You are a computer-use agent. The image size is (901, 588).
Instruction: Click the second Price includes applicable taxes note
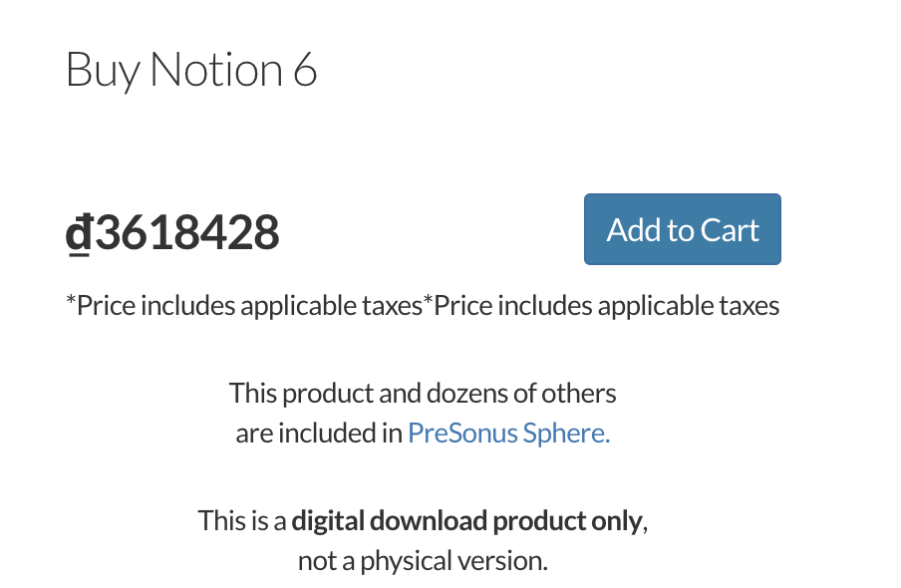[601, 305]
